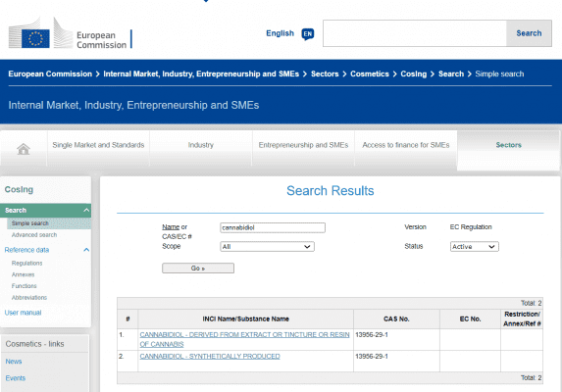The height and width of the screenshot is (392, 562).
Task: Open the Sectors navigation tab
Action: pos(508,145)
